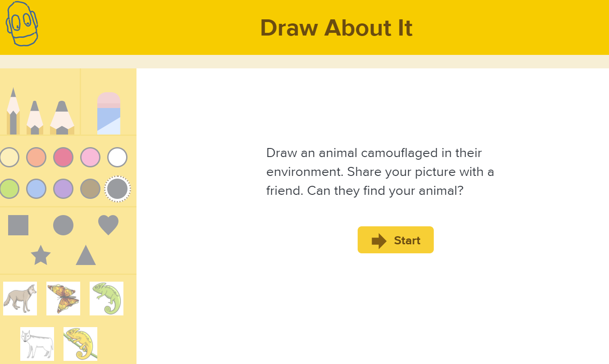Image resolution: width=609 pixels, height=364 pixels.
Task: Choose the green chameleon sticker
Action: coord(106,298)
